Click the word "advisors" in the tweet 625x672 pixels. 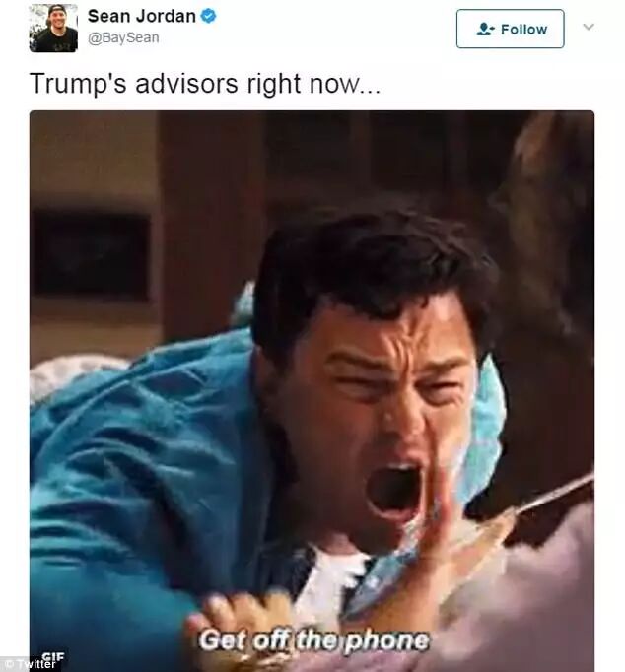tap(186, 83)
